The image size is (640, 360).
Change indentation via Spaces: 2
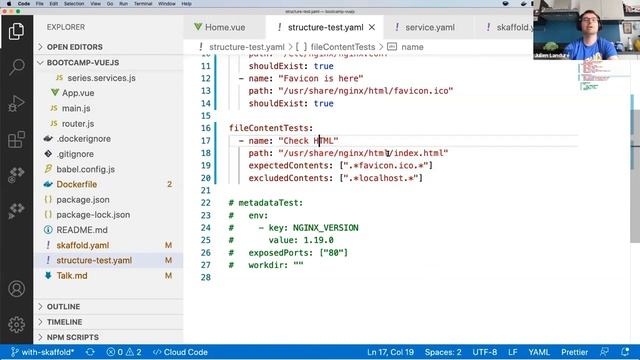point(443,352)
